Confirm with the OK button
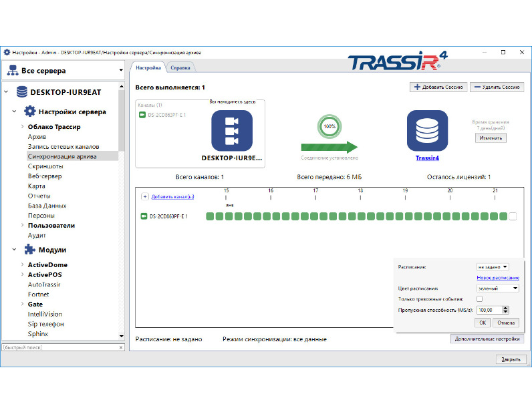The image size is (532, 414). 483,323
